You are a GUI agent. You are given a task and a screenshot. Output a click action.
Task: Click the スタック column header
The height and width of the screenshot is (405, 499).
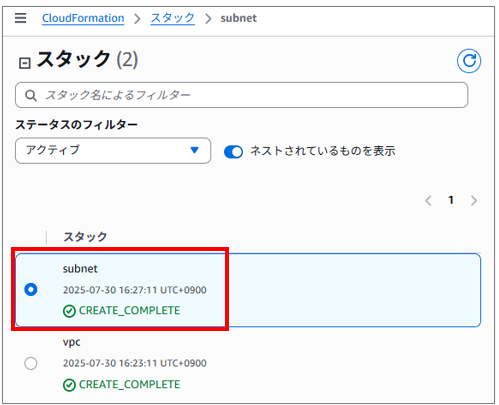pos(85,237)
